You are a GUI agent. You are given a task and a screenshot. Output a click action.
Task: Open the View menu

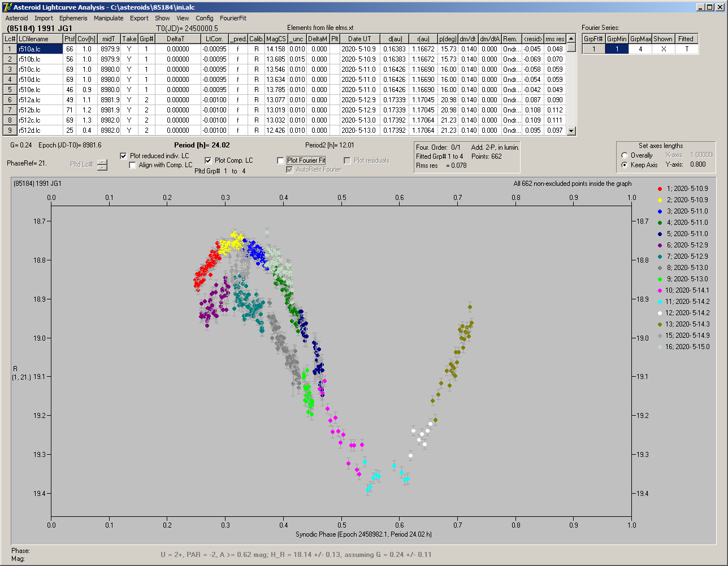point(183,18)
